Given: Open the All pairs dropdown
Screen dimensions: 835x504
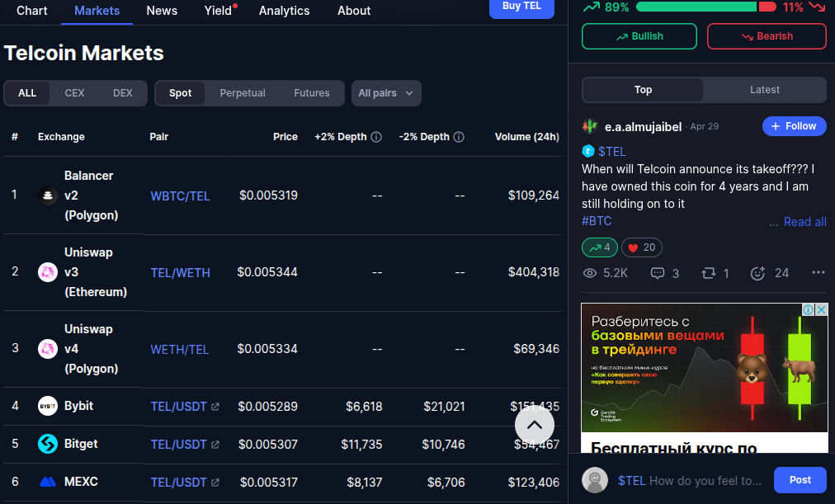Looking at the screenshot, I should [386, 93].
